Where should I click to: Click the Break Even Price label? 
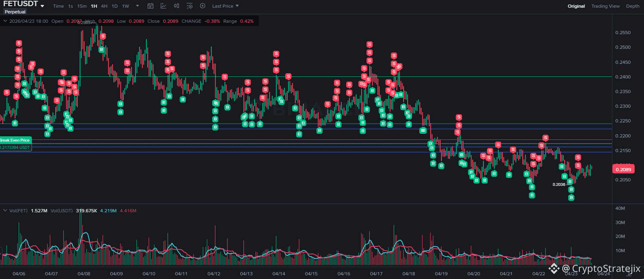(15, 140)
